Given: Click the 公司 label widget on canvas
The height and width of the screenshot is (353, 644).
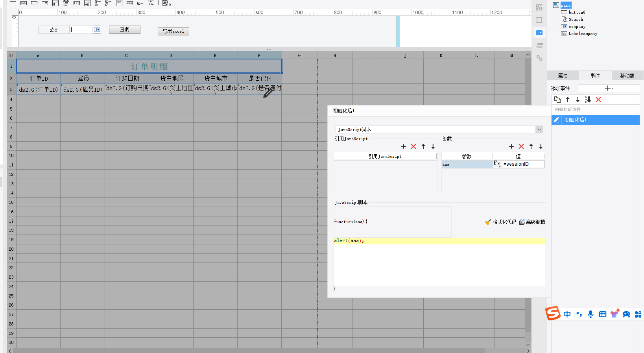Looking at the screenshot, I should point(54,30).
